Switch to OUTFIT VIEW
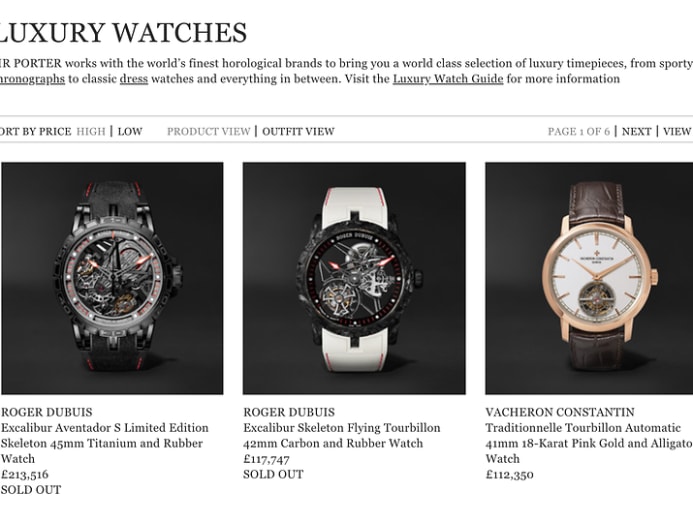This screenshot has width=693, height=523. tap(298, 131)
